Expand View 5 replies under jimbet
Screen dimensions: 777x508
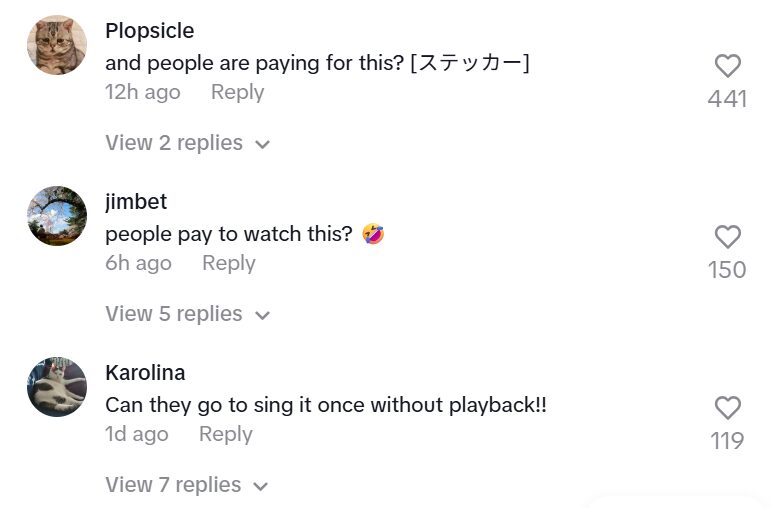pyautogui.click(x=187, y=314)
